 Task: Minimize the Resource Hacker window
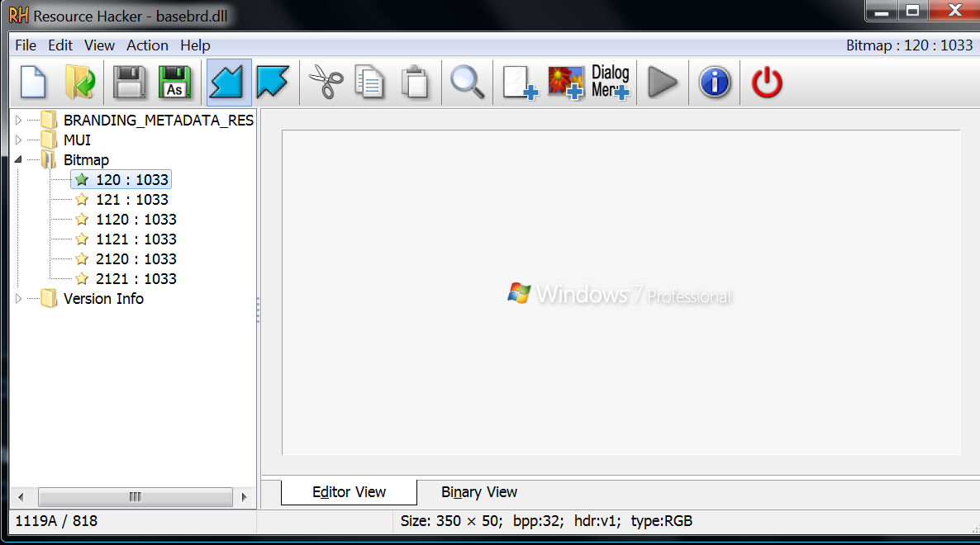tap(882, 11)
